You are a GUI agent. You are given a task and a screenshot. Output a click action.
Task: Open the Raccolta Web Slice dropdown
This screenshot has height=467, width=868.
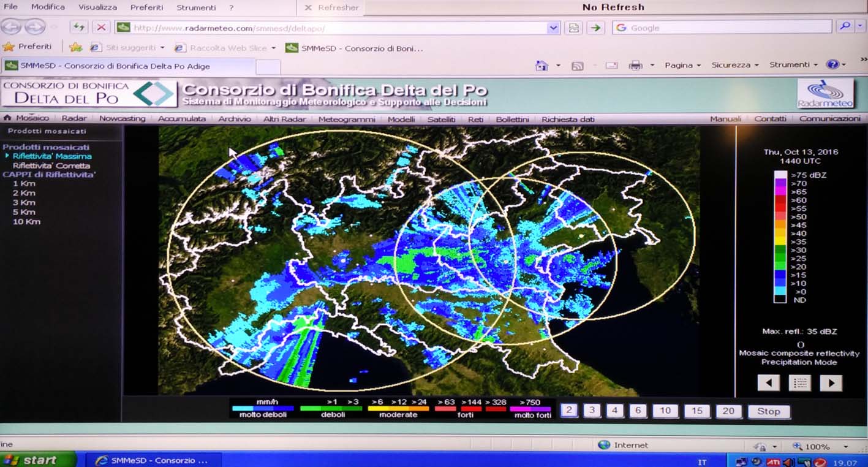pos(273,48)
